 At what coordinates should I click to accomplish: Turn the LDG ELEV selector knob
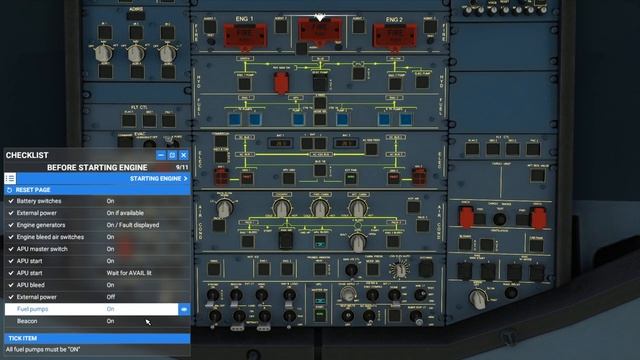pyautogui.click(x=399, y=270)
